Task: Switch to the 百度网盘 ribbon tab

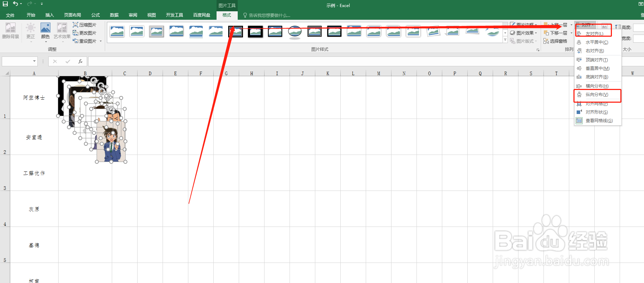Action: [x=202, y=15]
